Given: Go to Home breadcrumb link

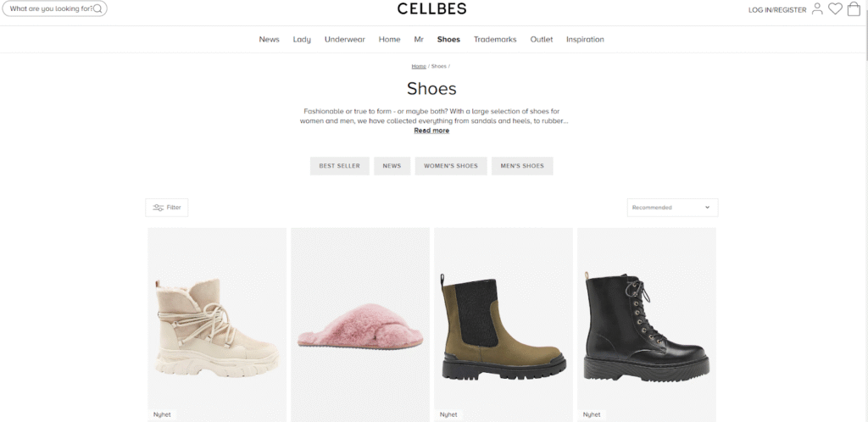Looking at the screenshot, I should [419, 66].
